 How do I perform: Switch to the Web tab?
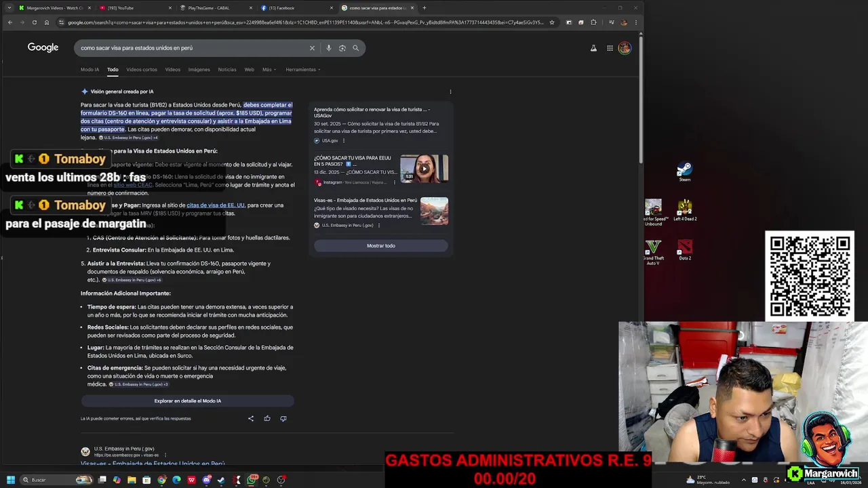pos(250,70)
